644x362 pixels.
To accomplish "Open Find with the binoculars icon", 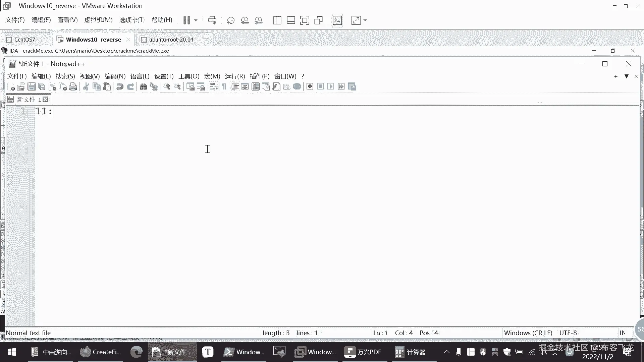I will point(143,87).
